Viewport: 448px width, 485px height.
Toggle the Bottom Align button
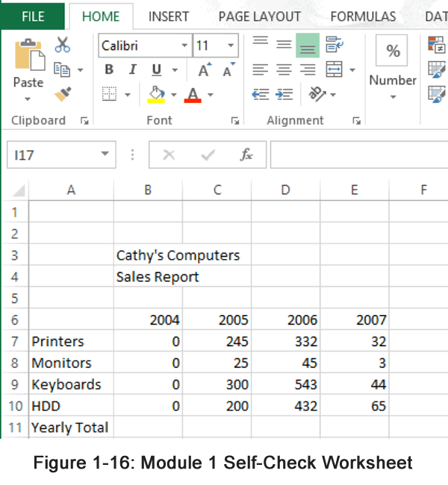coord(308,46)
